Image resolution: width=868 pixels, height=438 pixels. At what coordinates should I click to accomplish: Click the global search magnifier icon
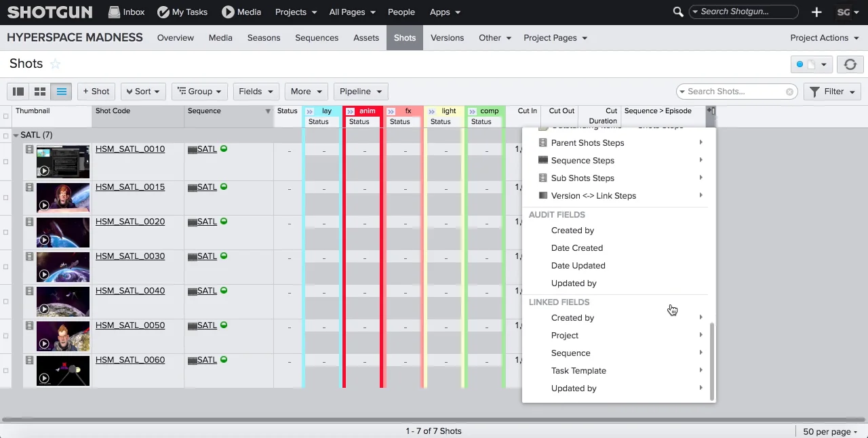[x=678, y=12]
